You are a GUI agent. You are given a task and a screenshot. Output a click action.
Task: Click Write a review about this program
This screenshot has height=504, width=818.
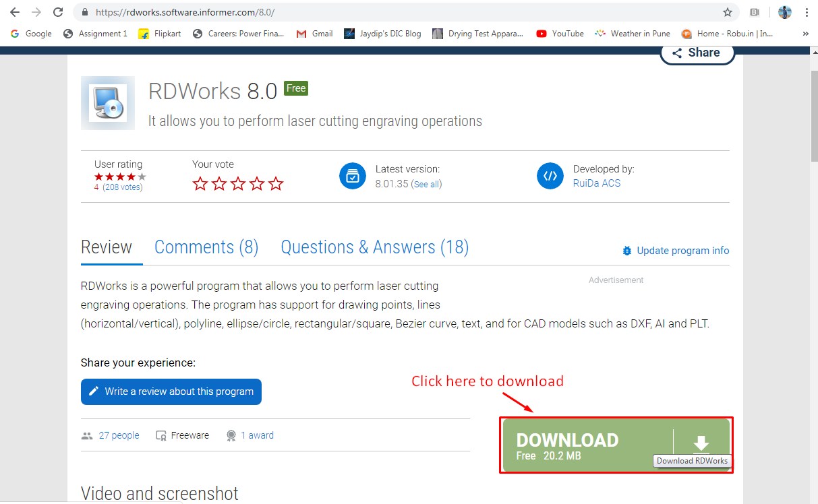[x=171, y=391]
